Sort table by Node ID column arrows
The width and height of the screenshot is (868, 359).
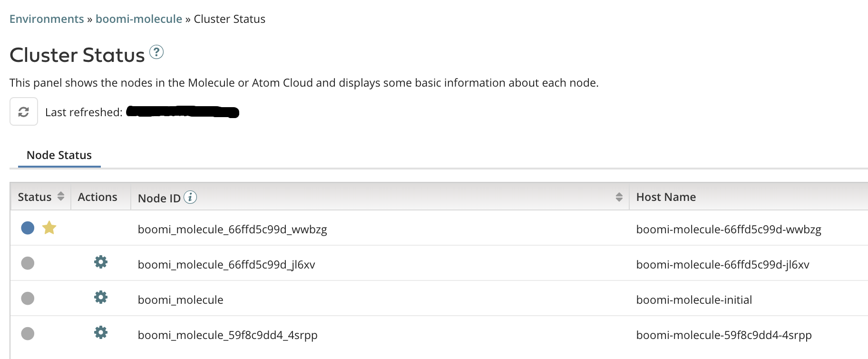point(619,197)
